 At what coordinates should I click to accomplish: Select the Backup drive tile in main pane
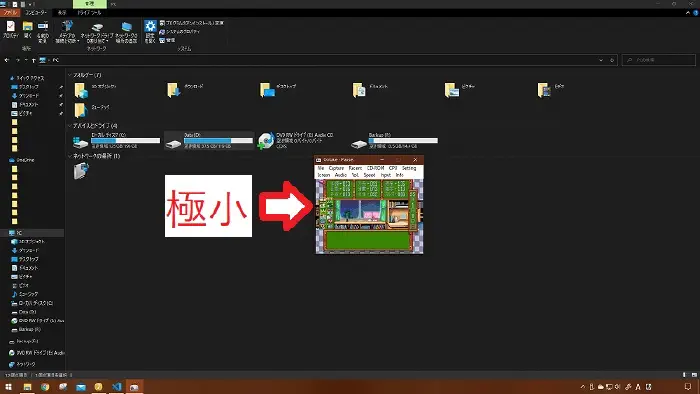tap(394, 140)
